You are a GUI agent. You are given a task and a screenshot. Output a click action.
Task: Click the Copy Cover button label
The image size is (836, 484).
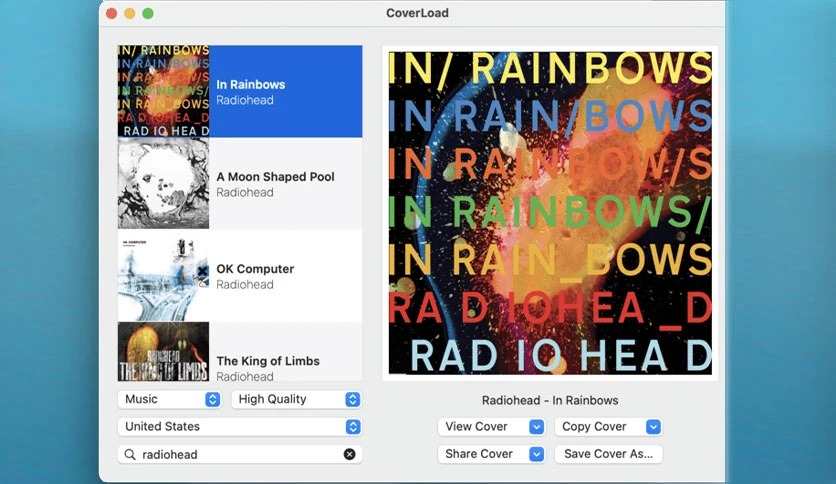tap(594, 426)
